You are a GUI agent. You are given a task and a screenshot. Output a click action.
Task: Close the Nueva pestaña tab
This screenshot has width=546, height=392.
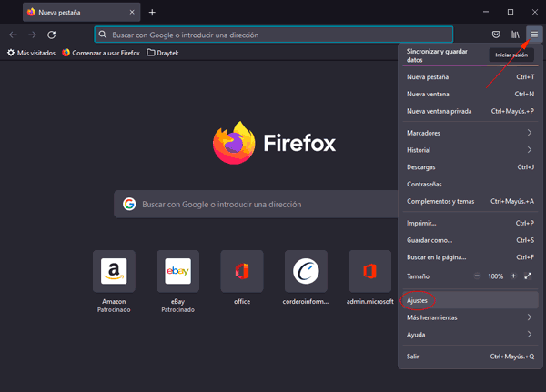click(132, 12)
